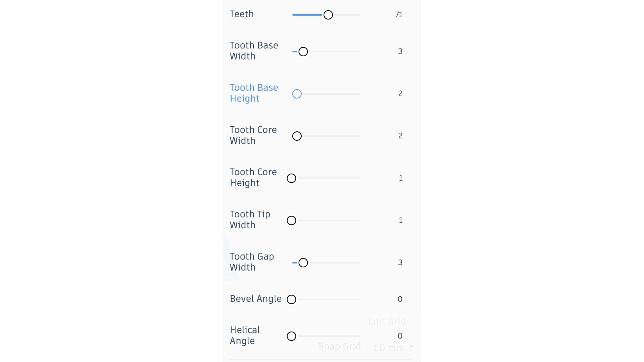Click the Tooth Tip Width slider handle
Image resolution: width=644 pixels, height=362 pixels.
coord(291,220)
